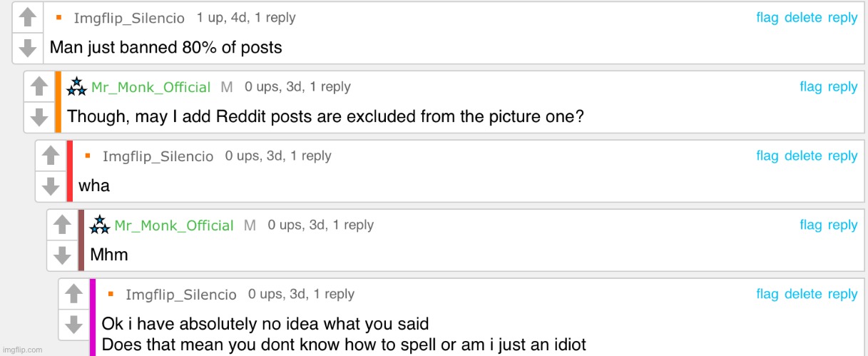Reply to the "Mhm" comment

pyautogui.click(x=842, y=225)
